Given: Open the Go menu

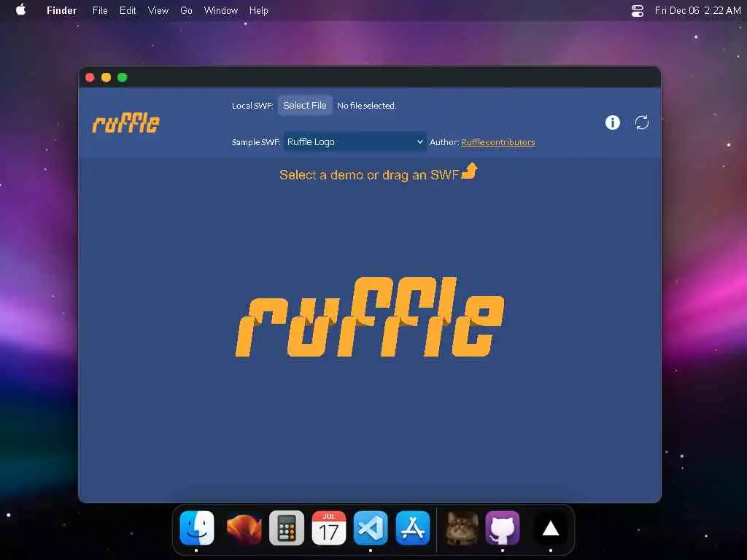Looking at the screenshot, I should point(186,10).
